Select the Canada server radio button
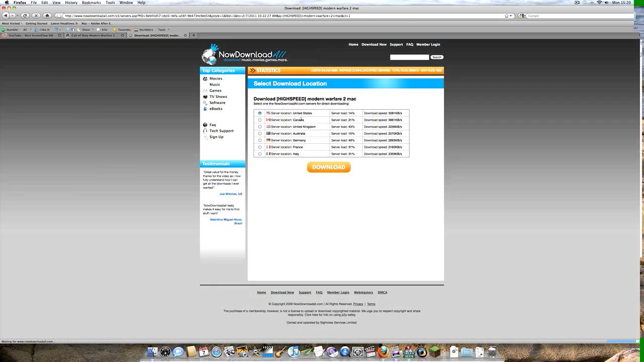 (x=260, y=120)
